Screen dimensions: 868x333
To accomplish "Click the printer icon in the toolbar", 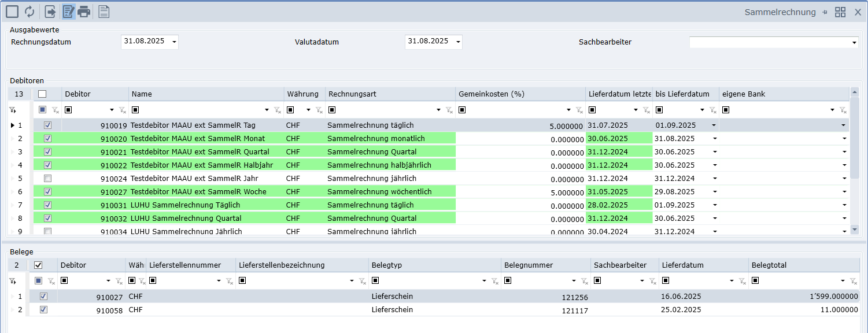I will coord(84,12).
